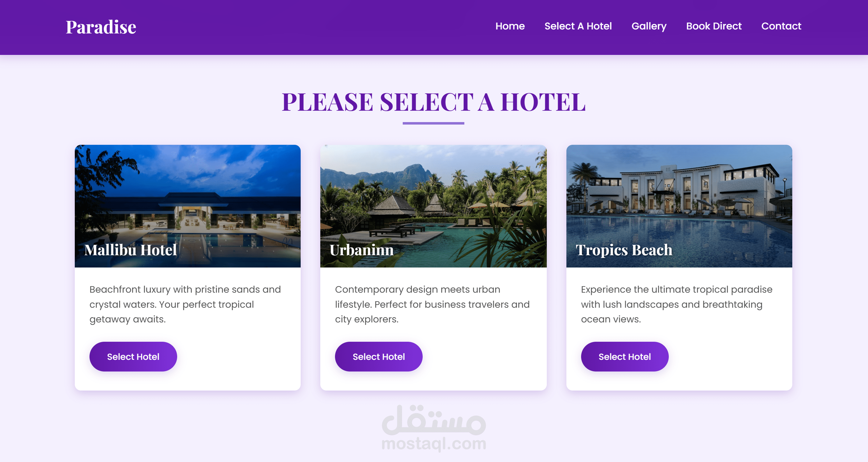The image size is (868, 462).
Task: Open the Contact page link
Action: pyautogui.click(x=781, y=26)
